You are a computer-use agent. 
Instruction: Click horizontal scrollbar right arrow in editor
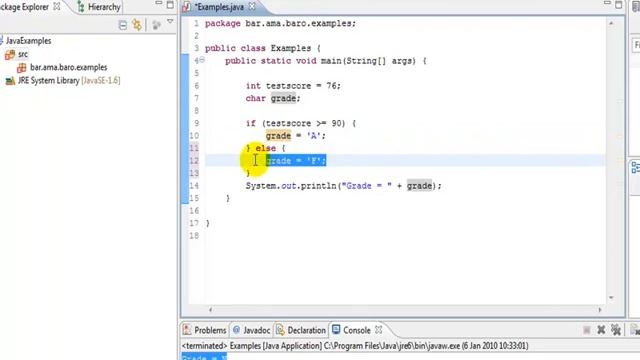(x=600, y=310)
